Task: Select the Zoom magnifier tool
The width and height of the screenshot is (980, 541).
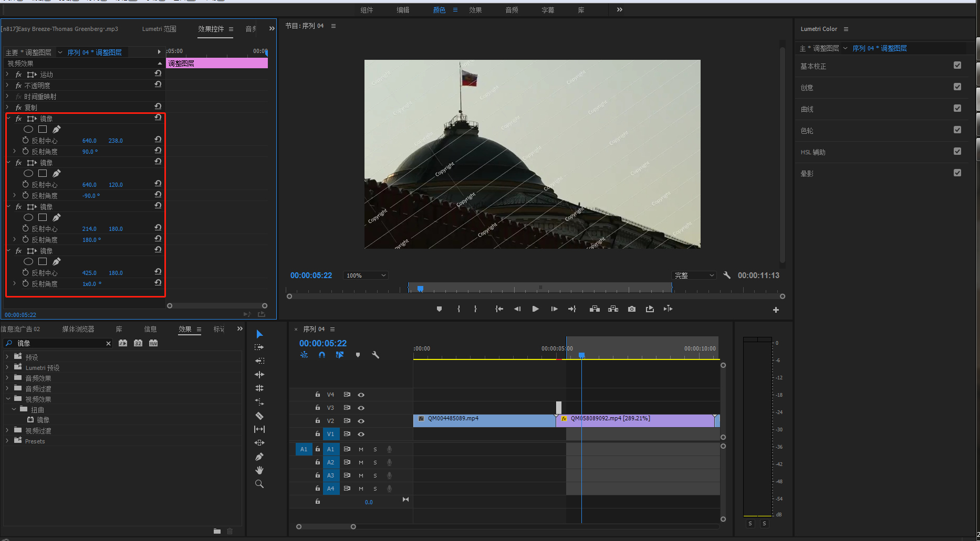Action: 259,484
